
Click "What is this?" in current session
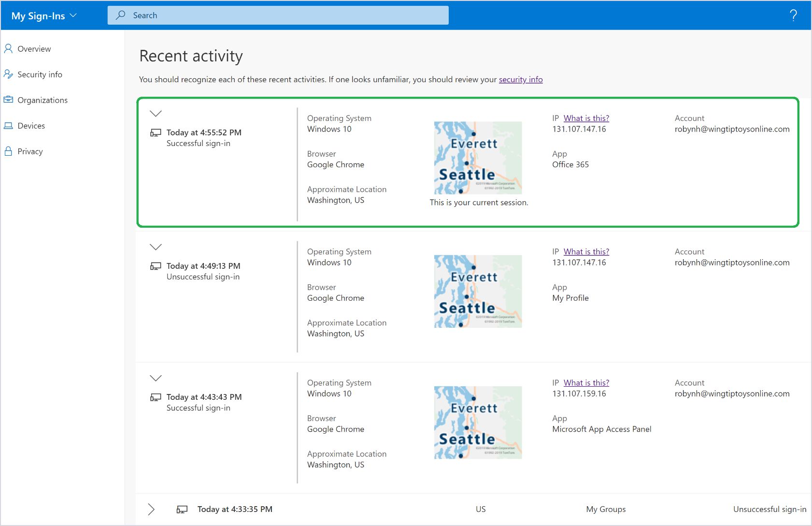tap(586, 118)
